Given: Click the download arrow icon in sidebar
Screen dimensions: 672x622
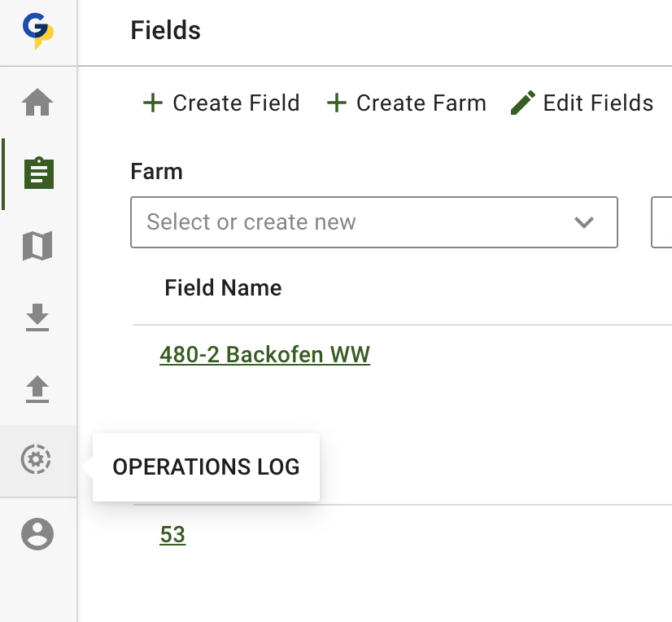Looking at the screenshot, I should coord(37,318).
